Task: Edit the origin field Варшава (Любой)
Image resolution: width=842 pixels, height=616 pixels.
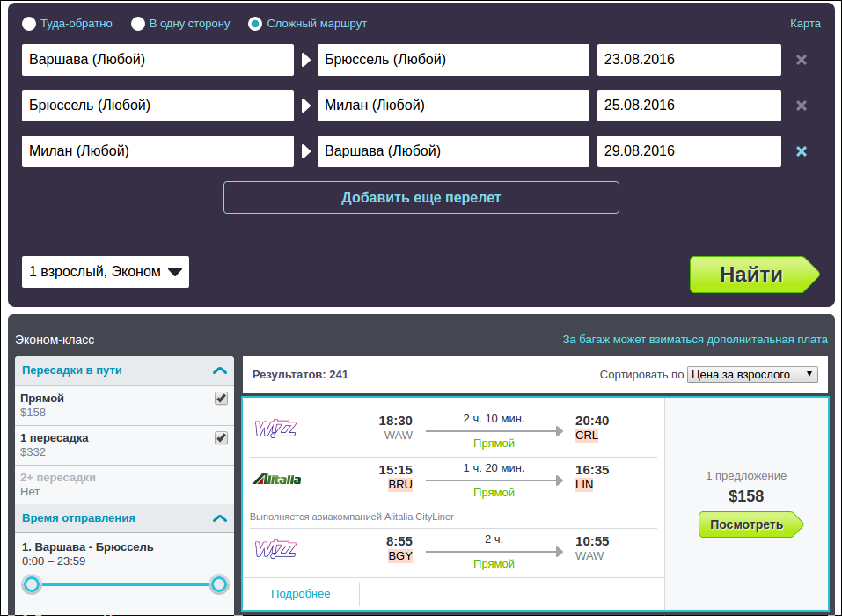Action: click(x=157, y=60)
